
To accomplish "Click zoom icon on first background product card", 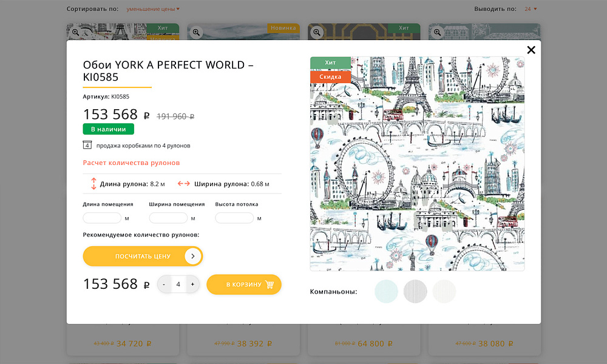I will pyautogui.click(x=75, y=33).
